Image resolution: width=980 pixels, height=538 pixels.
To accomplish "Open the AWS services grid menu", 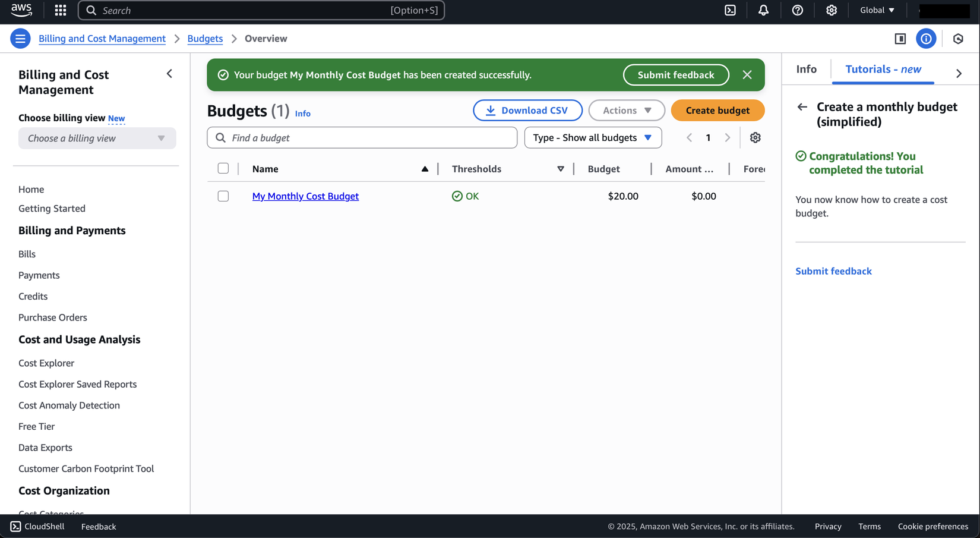I will tap(61, 10).
